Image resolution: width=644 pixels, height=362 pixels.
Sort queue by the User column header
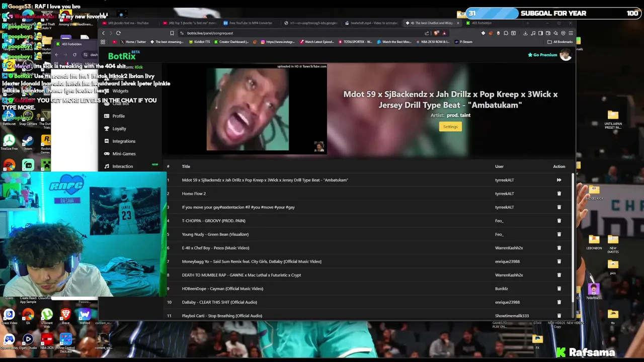[x=499, y=166]
